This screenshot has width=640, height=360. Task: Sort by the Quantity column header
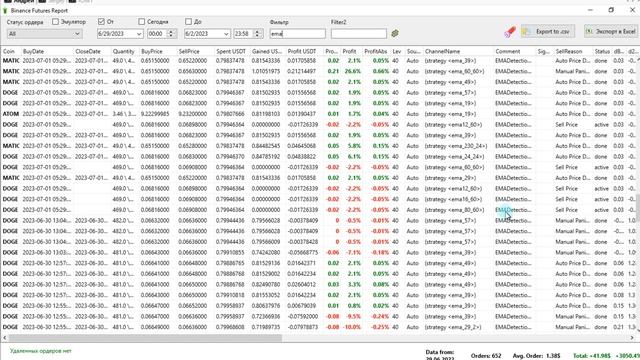pos(124,51)
